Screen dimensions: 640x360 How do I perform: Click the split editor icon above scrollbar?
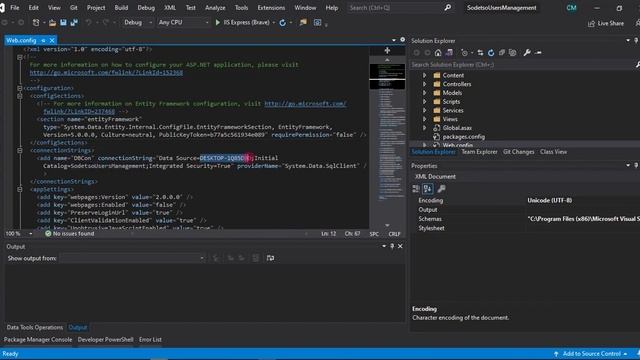(x=387, y=51)
